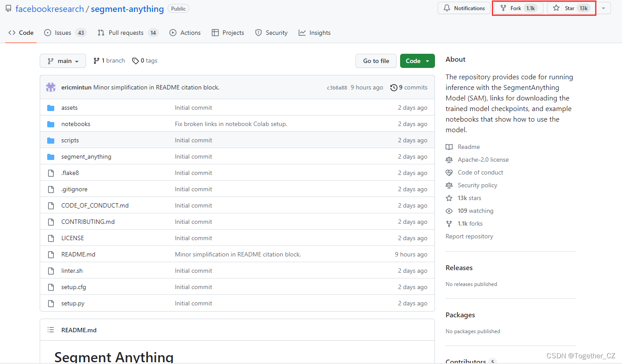The image size is (622, 364).
Task: Open CONTRIBUTING.md file
Action: 88,222
